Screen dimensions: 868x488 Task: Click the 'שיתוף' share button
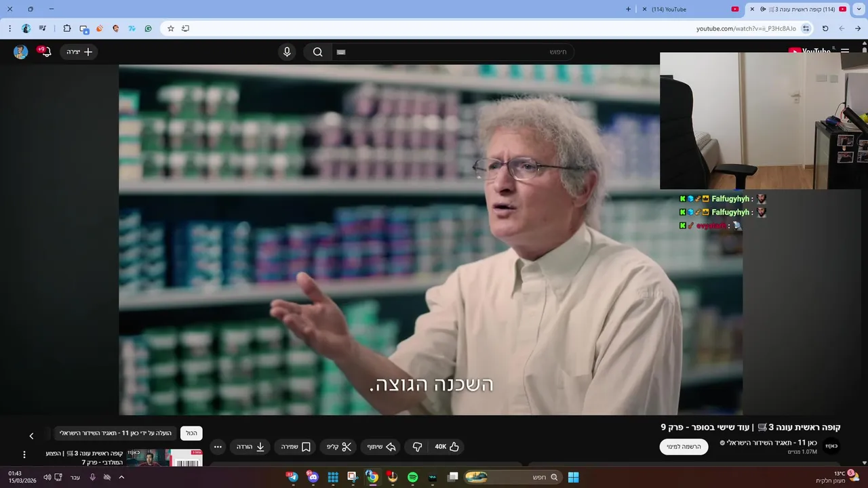point(382,447)
